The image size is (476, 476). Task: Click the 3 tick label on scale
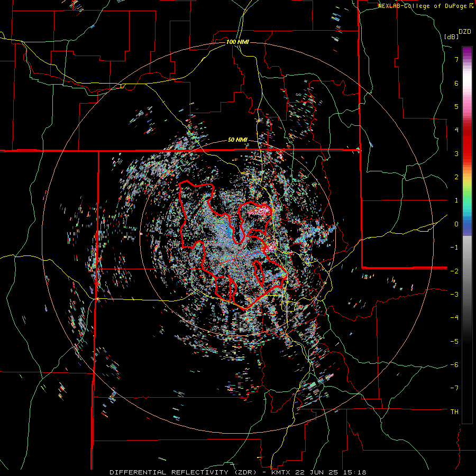(x=456, y=153)
